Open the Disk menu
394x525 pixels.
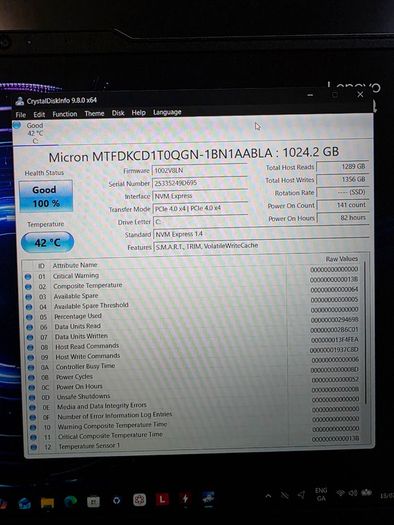118,113
